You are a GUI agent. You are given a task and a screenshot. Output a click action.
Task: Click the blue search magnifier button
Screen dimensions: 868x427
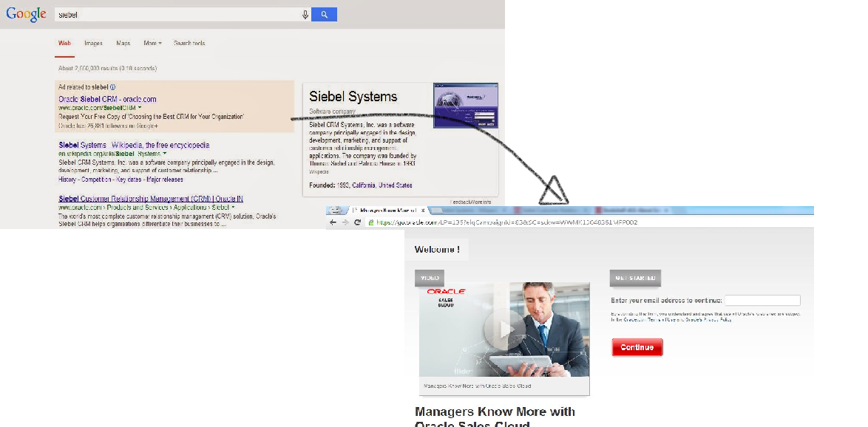click(x=324, y=14)
